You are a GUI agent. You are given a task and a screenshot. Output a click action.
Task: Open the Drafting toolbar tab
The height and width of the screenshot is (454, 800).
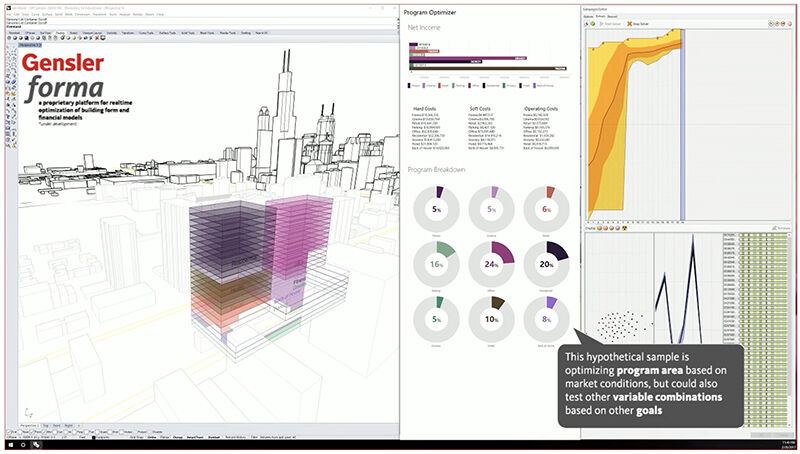tap(246, 33)
